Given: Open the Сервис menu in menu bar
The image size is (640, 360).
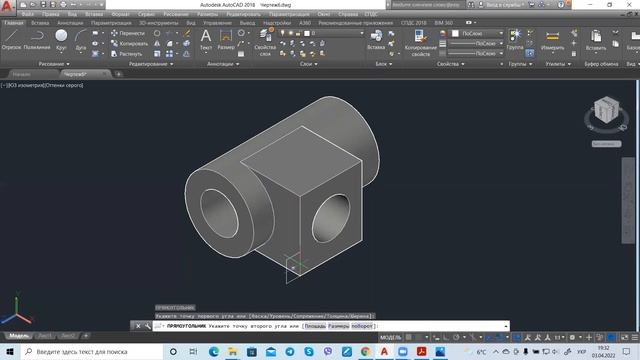Looking at the screenshot, I should point(146,14).
